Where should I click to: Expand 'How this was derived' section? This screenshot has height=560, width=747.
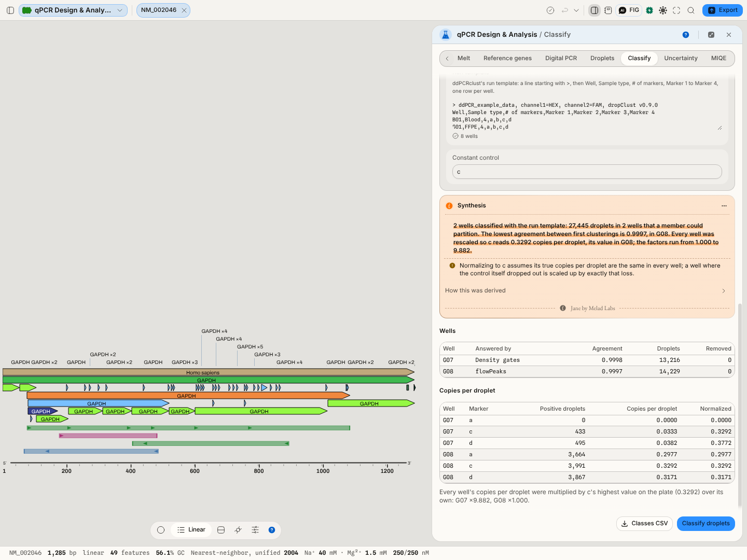(587, 291)
